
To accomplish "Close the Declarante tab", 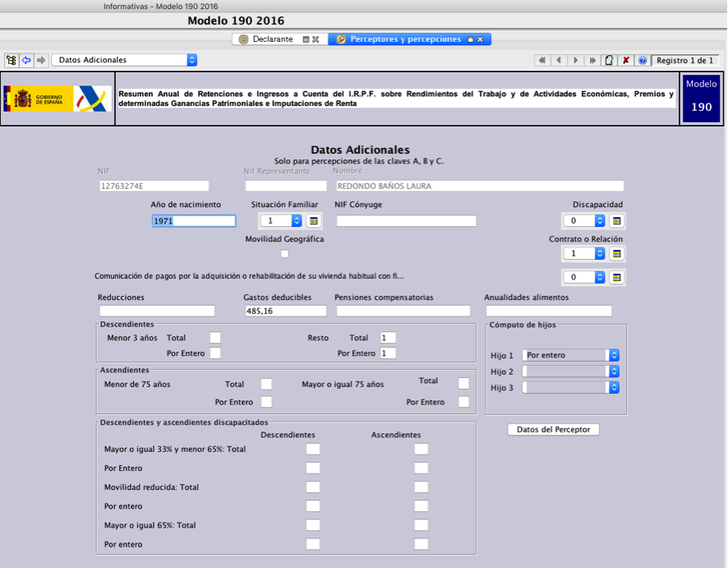I will pyautogui.click(x=316, y=39).
